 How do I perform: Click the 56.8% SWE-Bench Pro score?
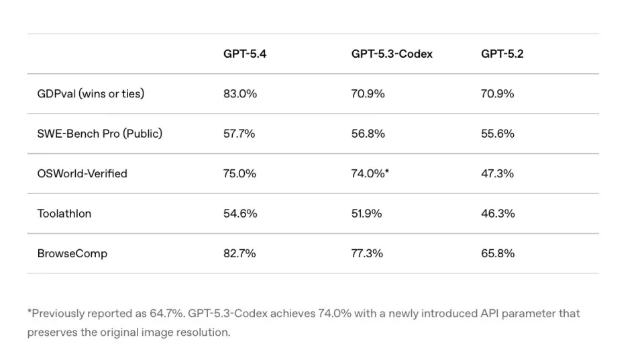[x=368, y=133]
